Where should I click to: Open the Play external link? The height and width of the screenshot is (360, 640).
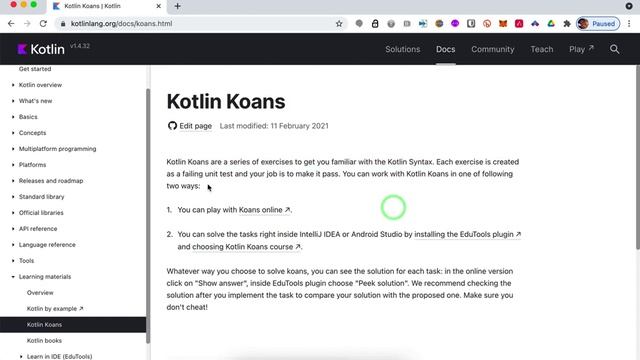[581, 49]
